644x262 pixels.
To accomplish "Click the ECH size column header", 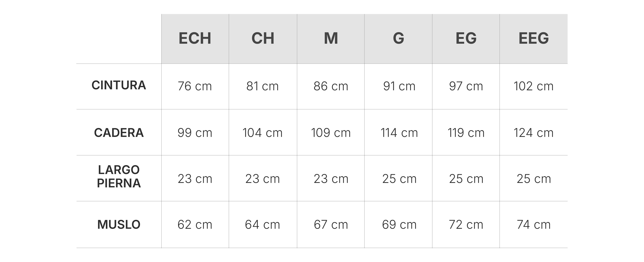I will [x=195, y=38].
